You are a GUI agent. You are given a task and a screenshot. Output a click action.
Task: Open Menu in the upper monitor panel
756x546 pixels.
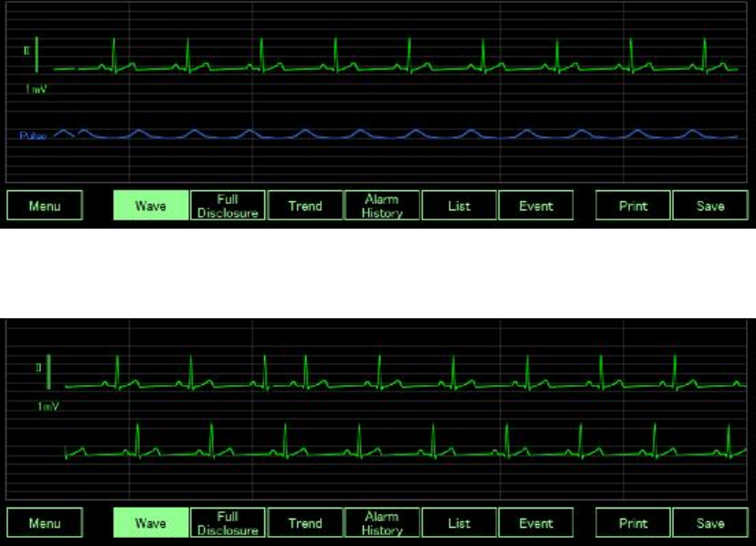(45, 206)
